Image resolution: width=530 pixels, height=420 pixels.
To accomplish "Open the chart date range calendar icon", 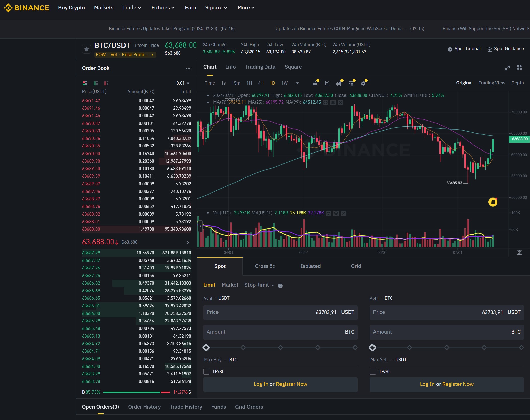I will tap(315, 83).
